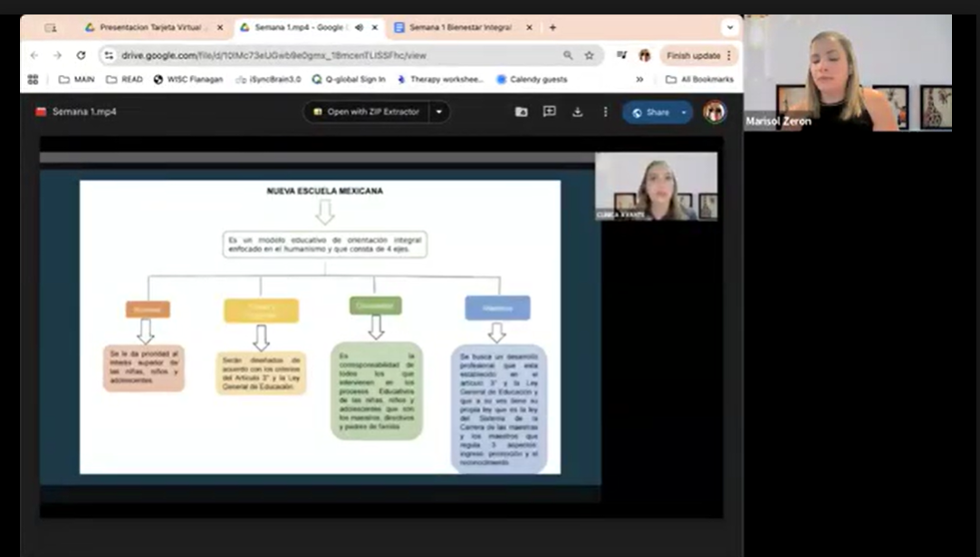Mute the Semana 1.mp4 tab audio
Viewport: 980px width, 557px height.
(360, 28)
